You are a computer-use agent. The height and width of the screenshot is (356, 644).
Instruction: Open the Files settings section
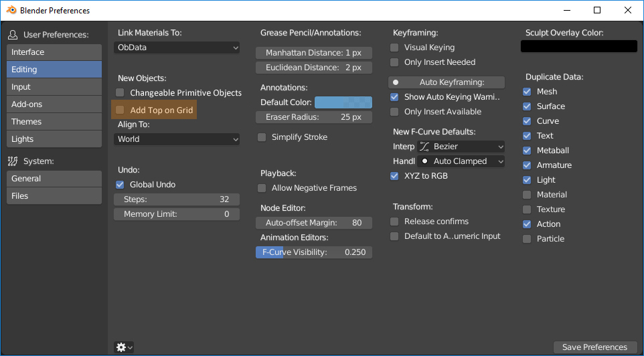click(54, 196)
